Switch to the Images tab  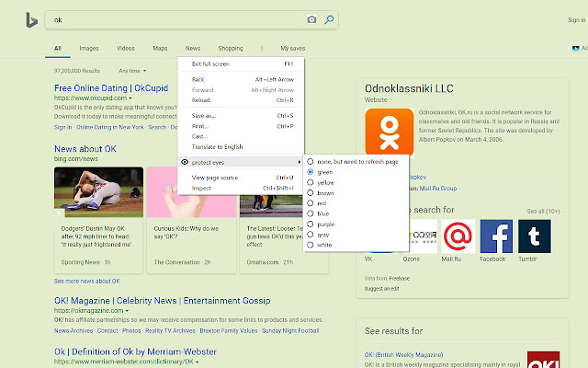[x=89, y=49]
